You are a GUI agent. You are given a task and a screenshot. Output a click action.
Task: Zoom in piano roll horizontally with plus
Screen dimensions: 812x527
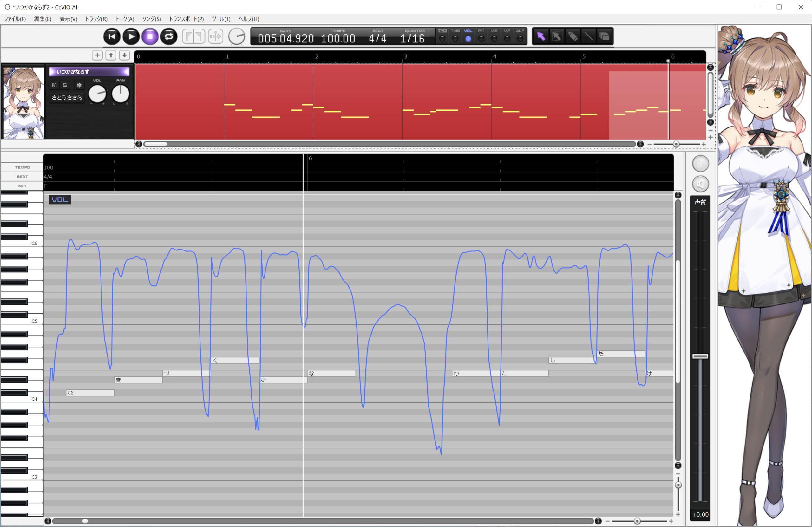(671, 521)
